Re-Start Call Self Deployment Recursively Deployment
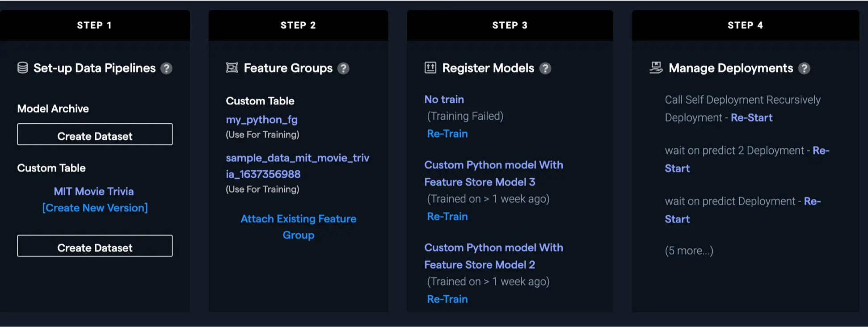The width and height of the screenshot is (868, 327). click(751, 117)
